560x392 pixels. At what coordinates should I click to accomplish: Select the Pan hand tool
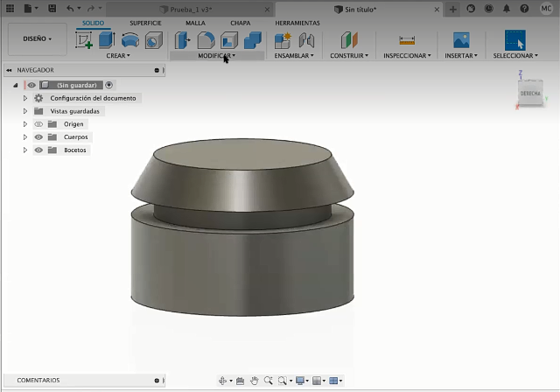[255, 381]
